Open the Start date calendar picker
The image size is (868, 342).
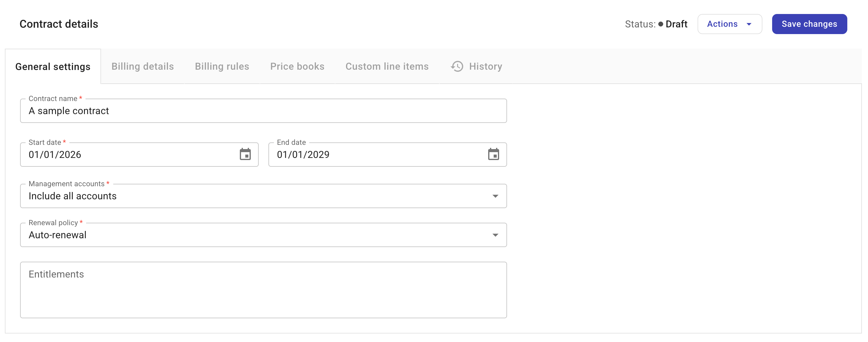(245, 154)
